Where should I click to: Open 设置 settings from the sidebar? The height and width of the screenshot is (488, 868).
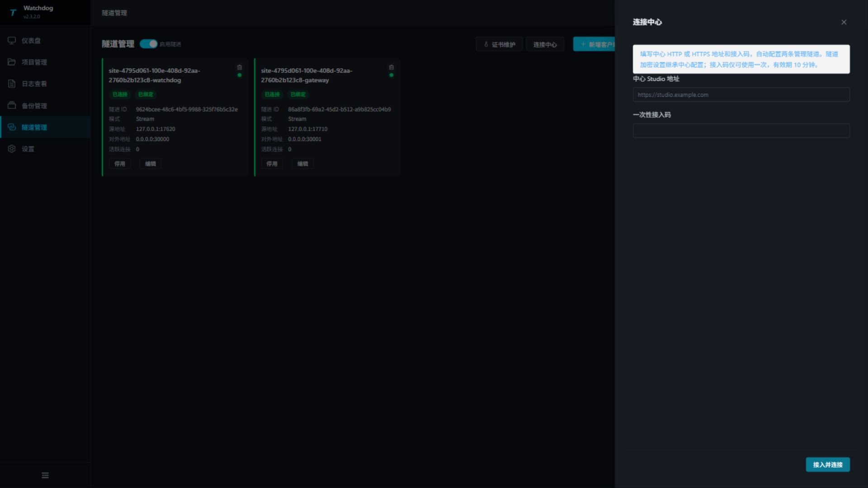point(45,149)
